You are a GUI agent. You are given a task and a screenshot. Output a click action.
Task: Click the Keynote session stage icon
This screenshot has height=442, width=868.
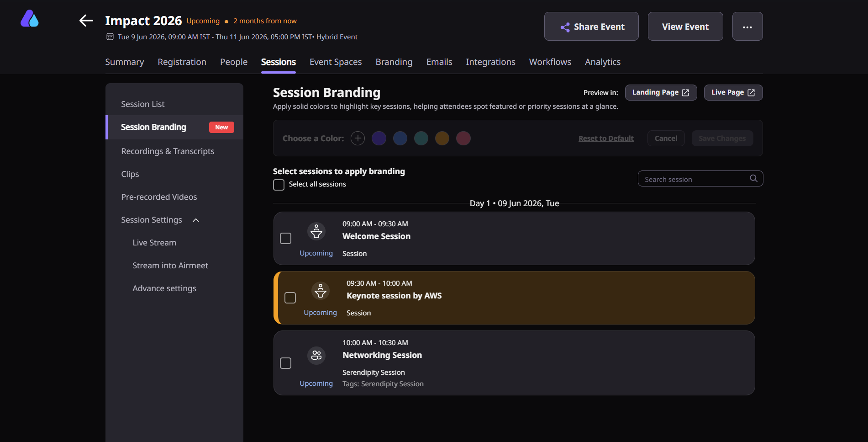coord(320,291)
